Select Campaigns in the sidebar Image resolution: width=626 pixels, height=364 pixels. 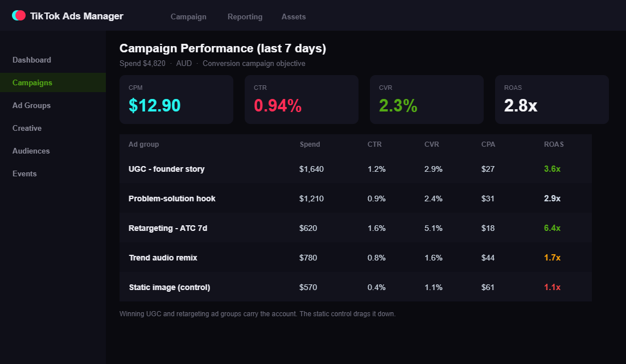[53, 82]
